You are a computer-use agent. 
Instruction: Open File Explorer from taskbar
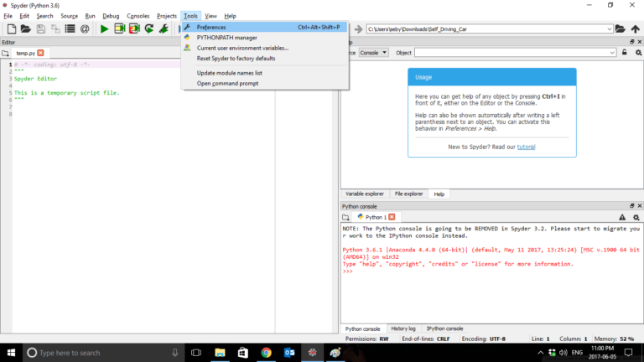220,353
